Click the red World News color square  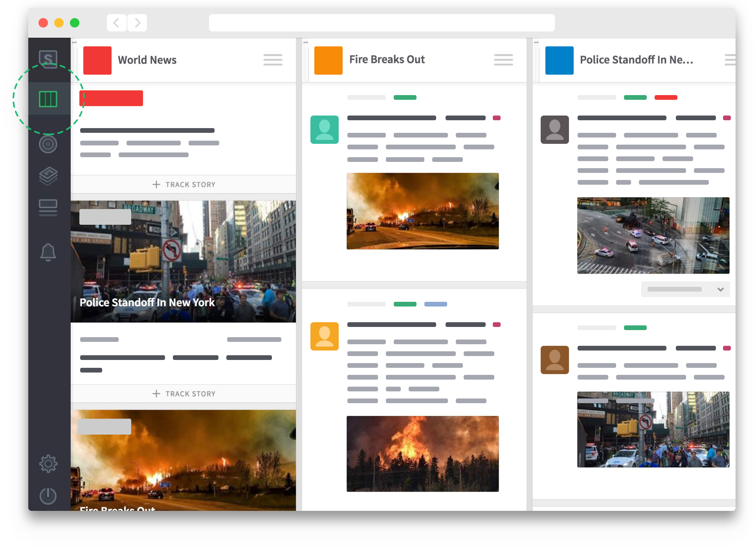[97, 60]
